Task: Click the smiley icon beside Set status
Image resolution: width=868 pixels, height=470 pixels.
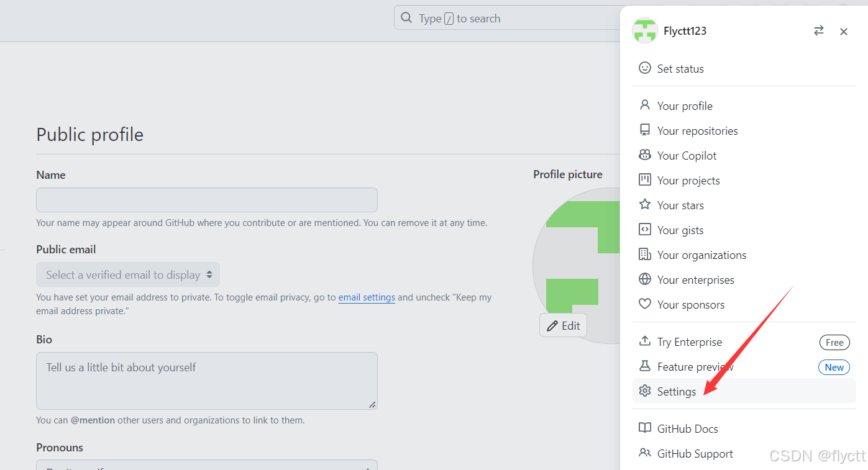Action: pyautogui.click(x=645, y=68)
